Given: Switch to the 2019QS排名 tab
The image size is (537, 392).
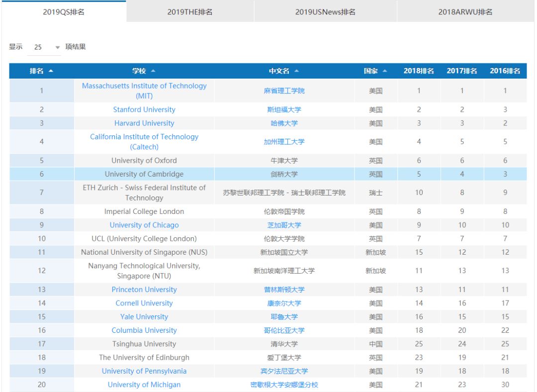Looking at the screenshot, I should (64, 11).
